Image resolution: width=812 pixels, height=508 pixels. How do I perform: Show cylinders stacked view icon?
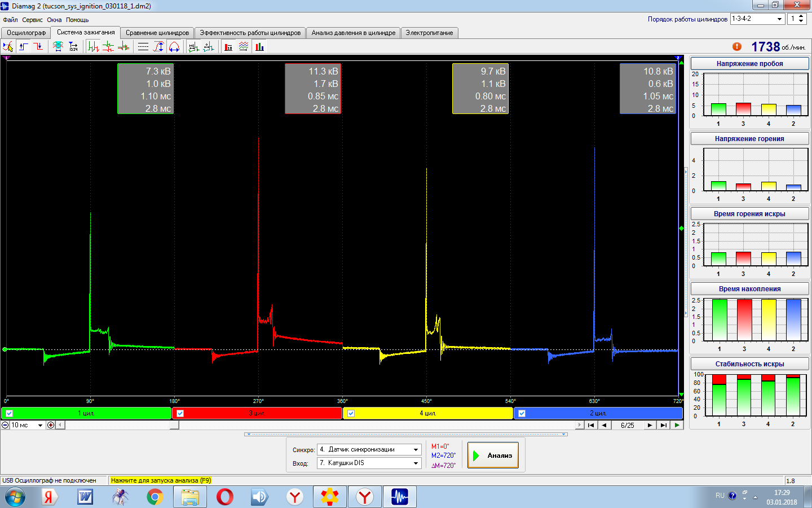point(108,47)
